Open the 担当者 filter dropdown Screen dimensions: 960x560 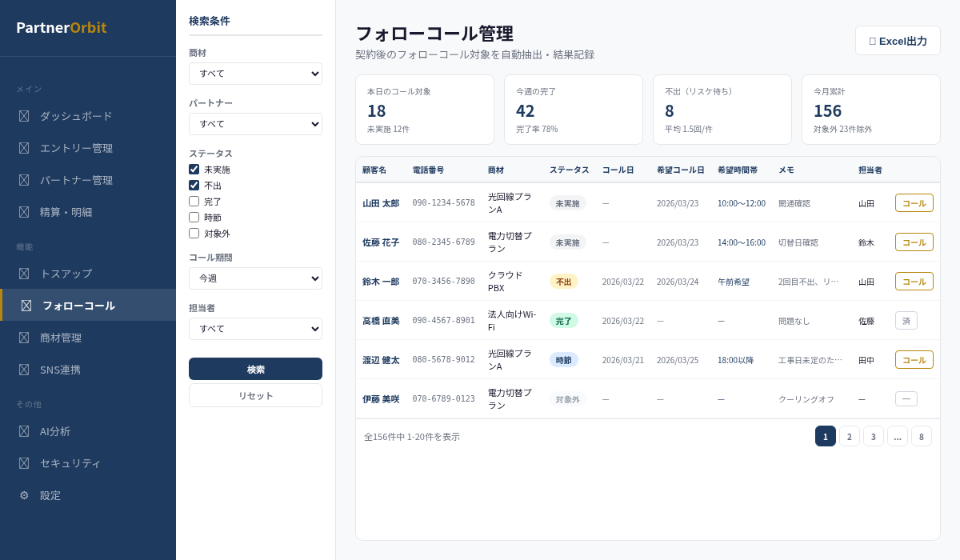pos(255,329)
